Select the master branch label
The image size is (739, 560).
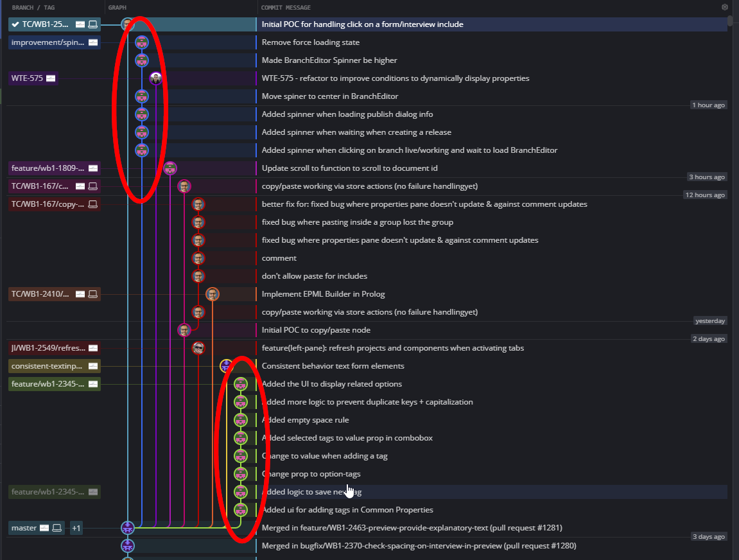pyautogui.click(x=26, y=528)
